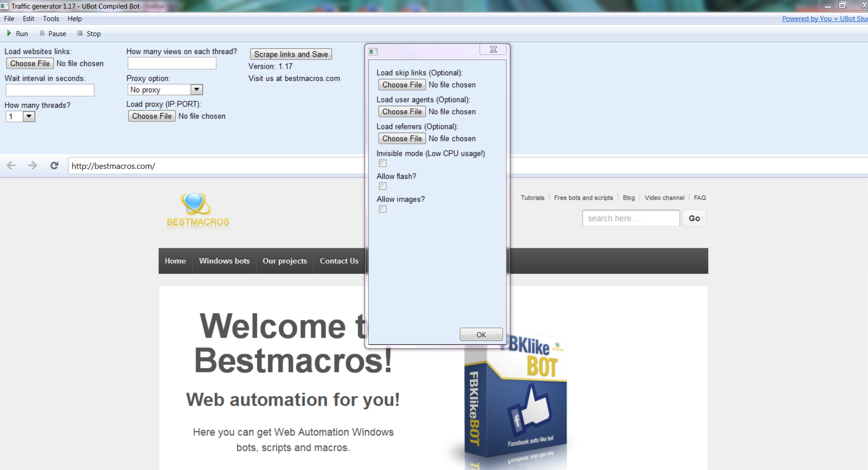Pause the running bot
The width and height of the screenshot is (868, 470).
(53, 33)
